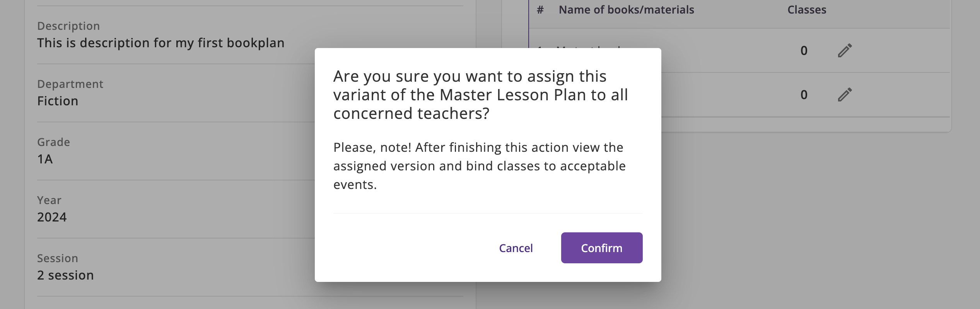
Task: Click the '1A' grade value
Action: [45, 159]
